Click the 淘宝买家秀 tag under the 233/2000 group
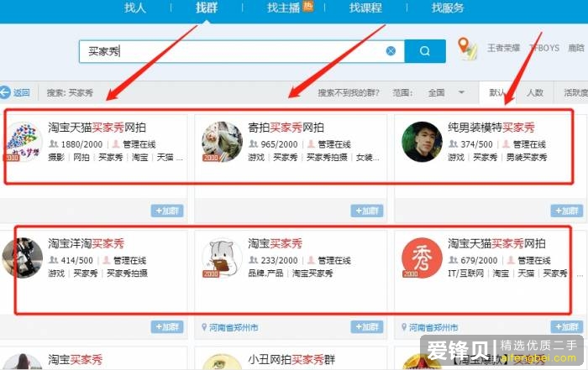Screen dimensions: 588x370 312,274
